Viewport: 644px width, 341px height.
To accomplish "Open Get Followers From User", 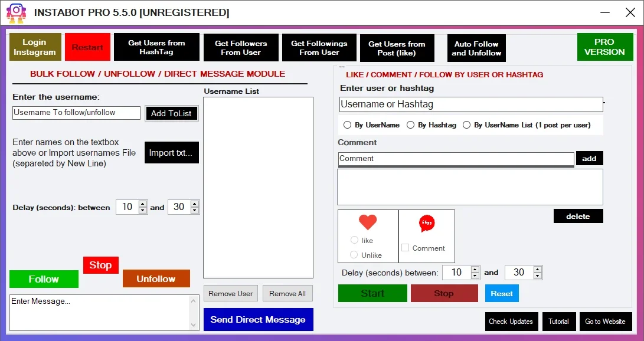I will [241, 48].
